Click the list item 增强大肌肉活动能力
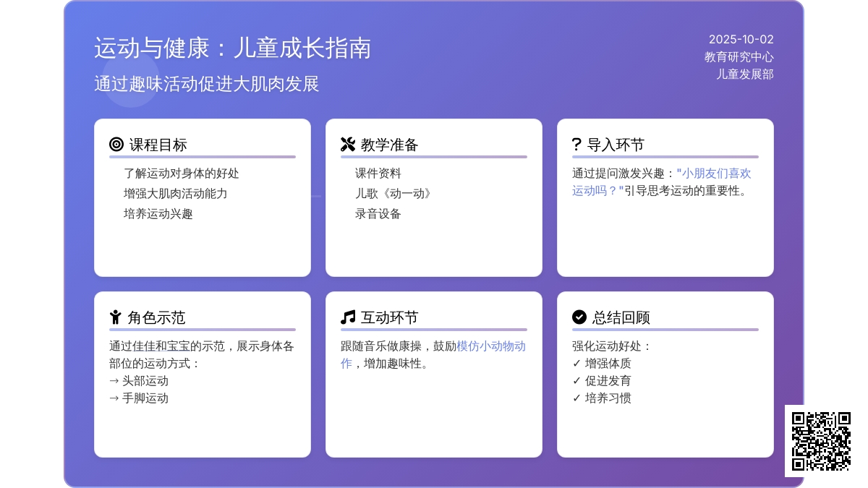 point(176,194)
